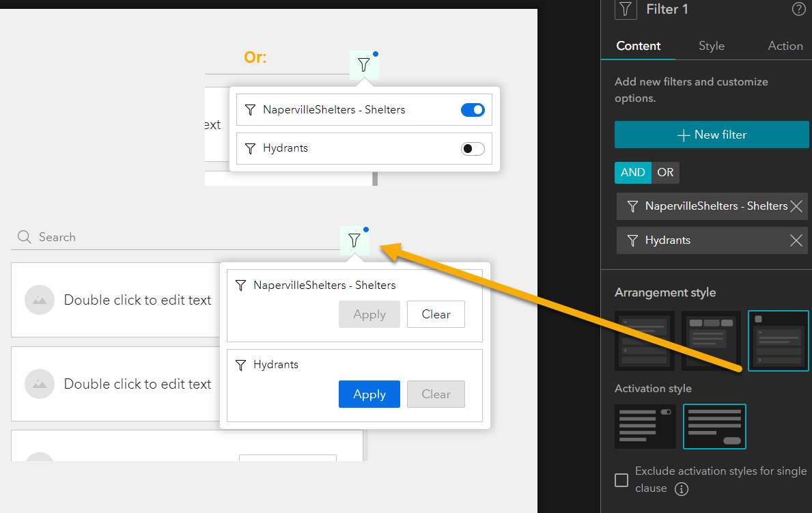Screen dimensions: 812x513
Task: Choose the toggle-switch activation style
Action: pos(645,426)
